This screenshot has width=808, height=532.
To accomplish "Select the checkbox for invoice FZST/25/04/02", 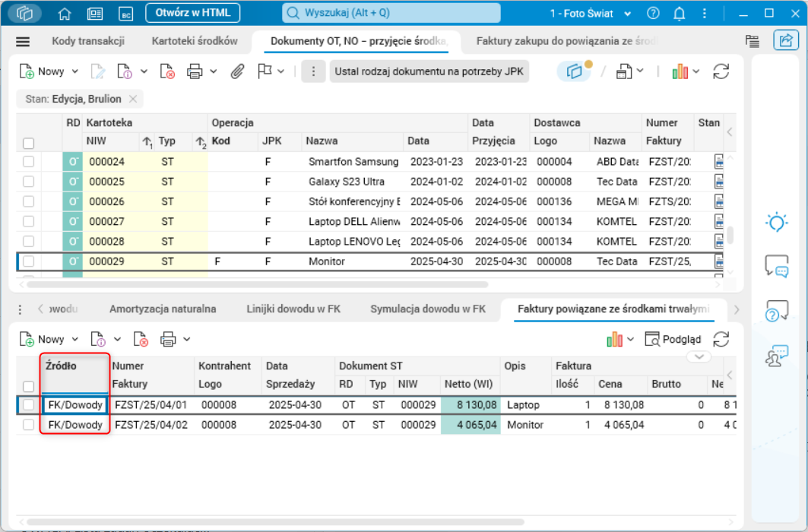I will point(28,425).
